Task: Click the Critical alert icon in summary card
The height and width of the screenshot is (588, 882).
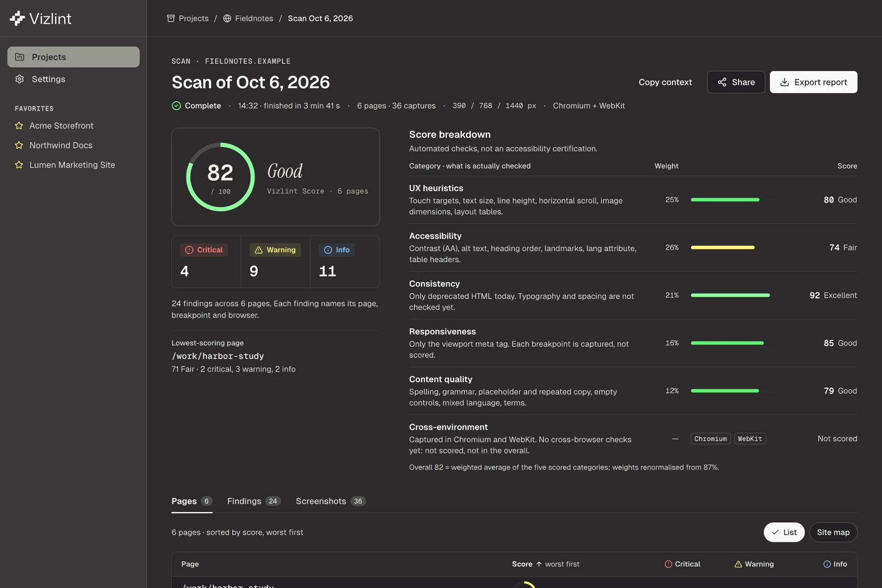Action: coord(189,250)
